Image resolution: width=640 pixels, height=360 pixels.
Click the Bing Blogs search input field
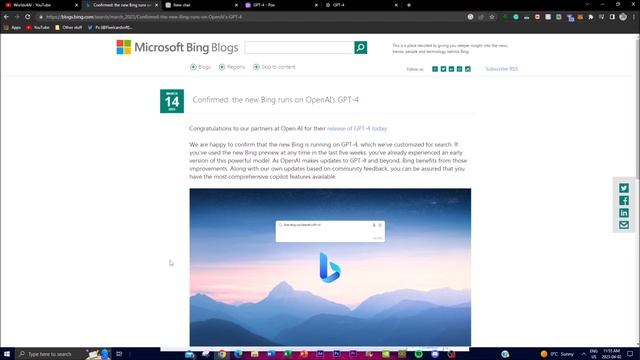pyautogui.click(x=299, y=47)
